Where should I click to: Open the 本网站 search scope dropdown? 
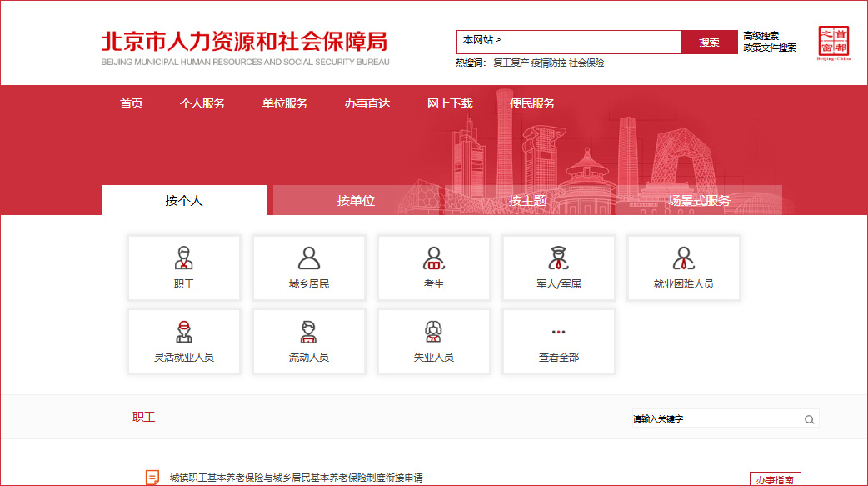[482, 40]
